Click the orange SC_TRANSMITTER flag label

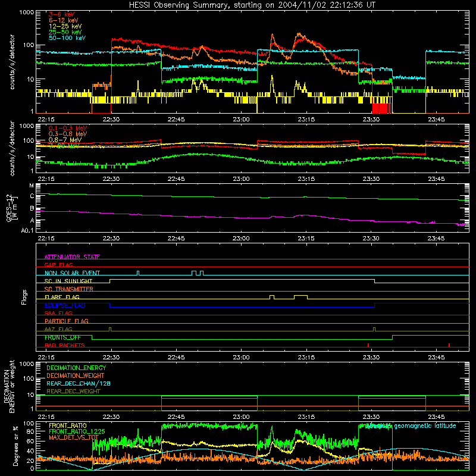(x=69, y=289)
